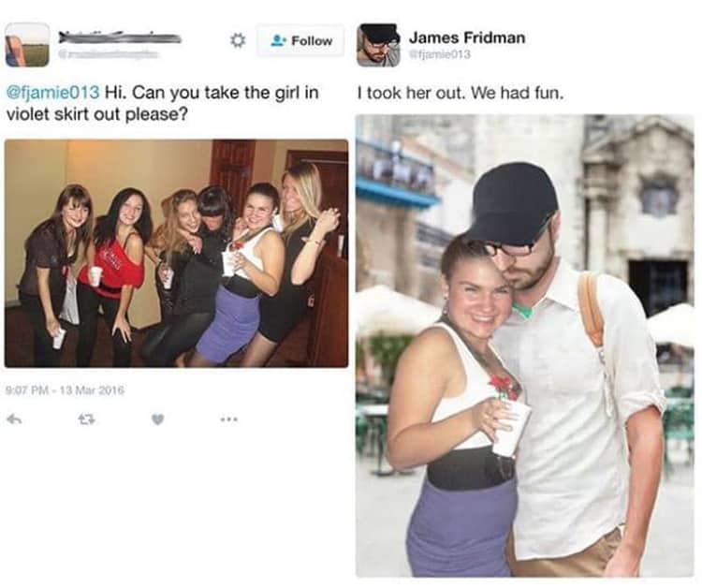Open the 9:07 PM - 13 Mar 2016 timestamp
This screenshot has width=702, height=588.
pos(65,390)
